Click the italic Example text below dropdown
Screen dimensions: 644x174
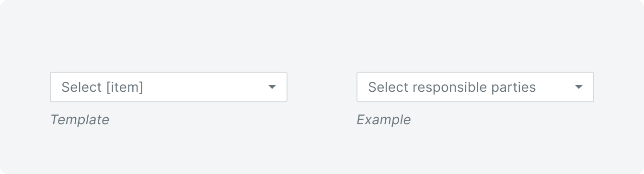point(384,120)
